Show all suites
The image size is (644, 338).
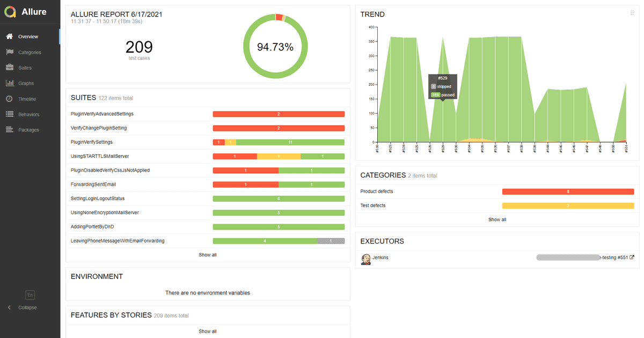208,255
